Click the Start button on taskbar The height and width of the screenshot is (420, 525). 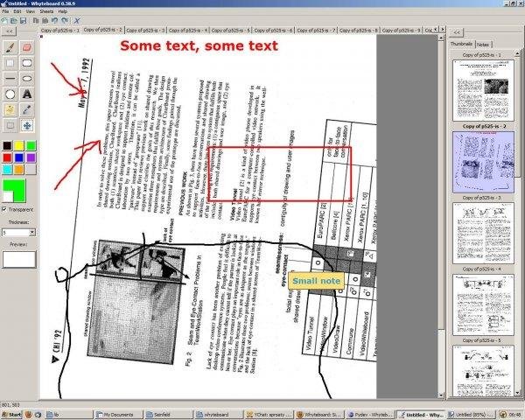tap(11, 415)
